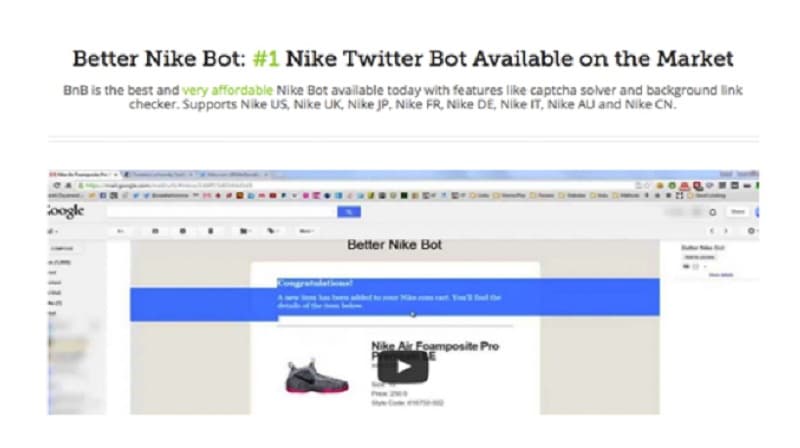This screenshot has width=800, height=448.
Task: Click the older message right arrow
Action: 726,231
